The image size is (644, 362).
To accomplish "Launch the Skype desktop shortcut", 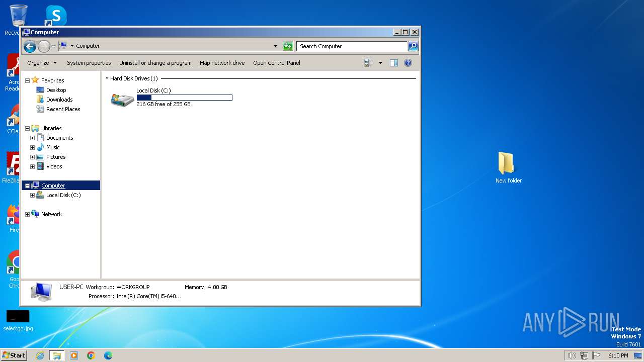I will [x=56, y=15].
